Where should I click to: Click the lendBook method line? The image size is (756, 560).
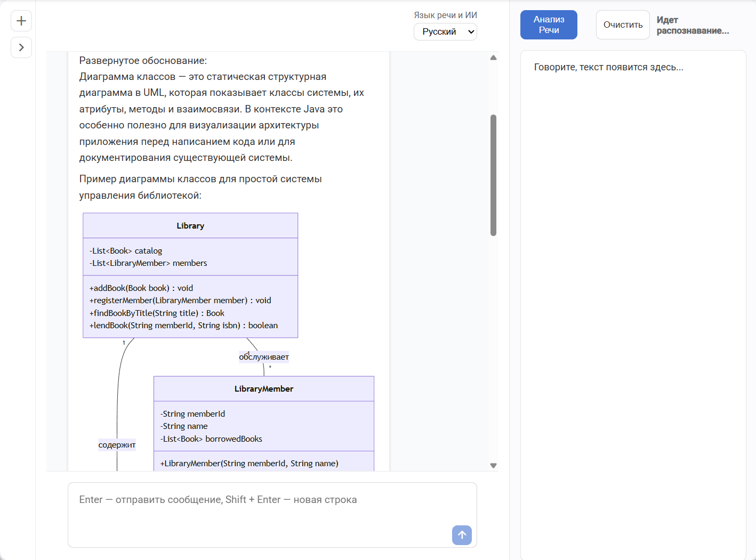183,326
